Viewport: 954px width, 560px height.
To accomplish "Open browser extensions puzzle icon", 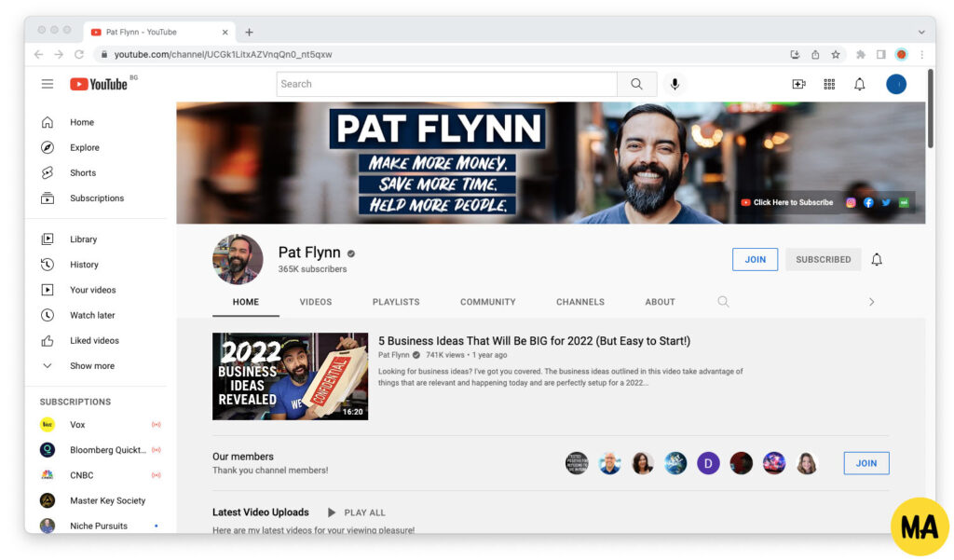I will [860, 55].
